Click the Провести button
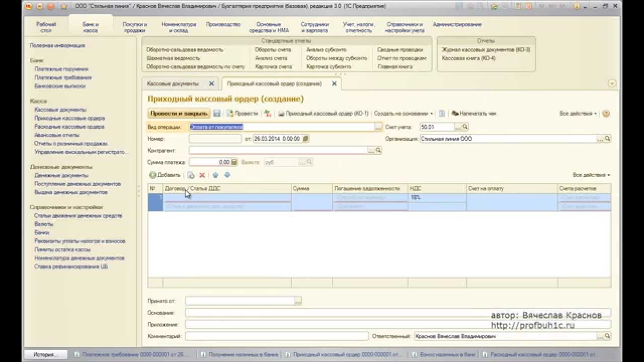This screenshot has width=644, height=362. click(x=243, y=114)
